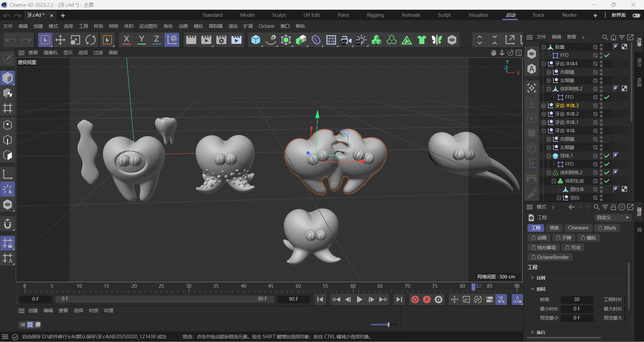Switch to UV Edit layout tab
Screen dimensions: 644x342
coord(312,15)
